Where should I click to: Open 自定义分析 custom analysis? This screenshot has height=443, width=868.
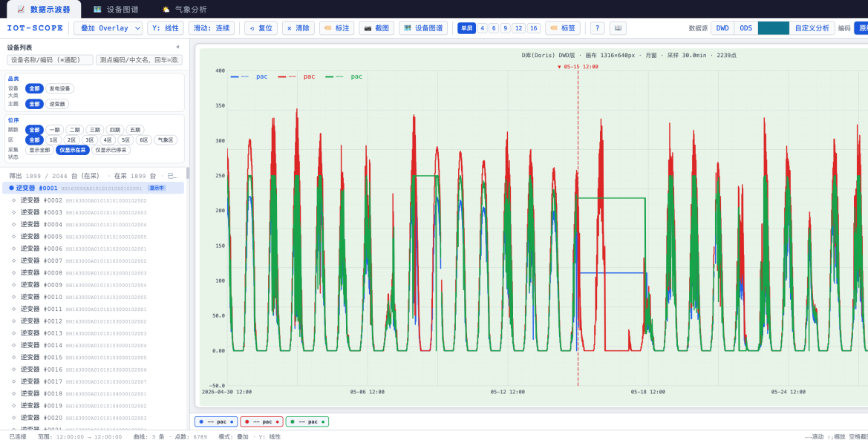tap(812, 28)
